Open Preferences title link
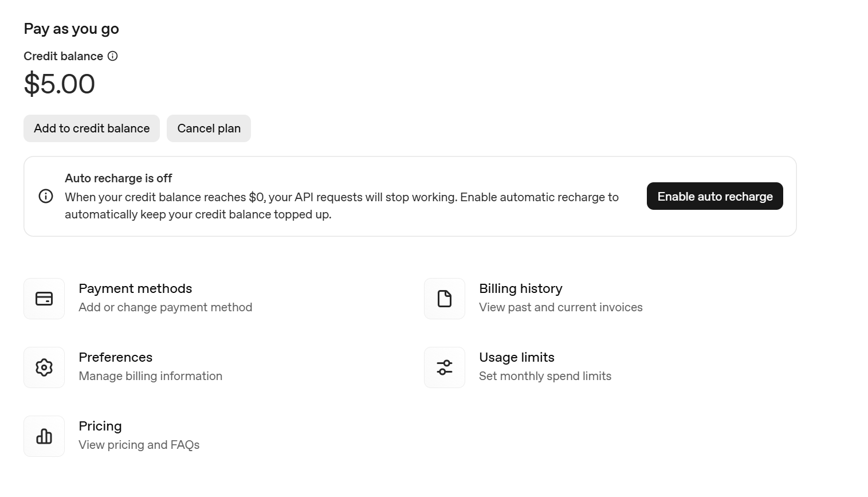 [x=116, y=357]
